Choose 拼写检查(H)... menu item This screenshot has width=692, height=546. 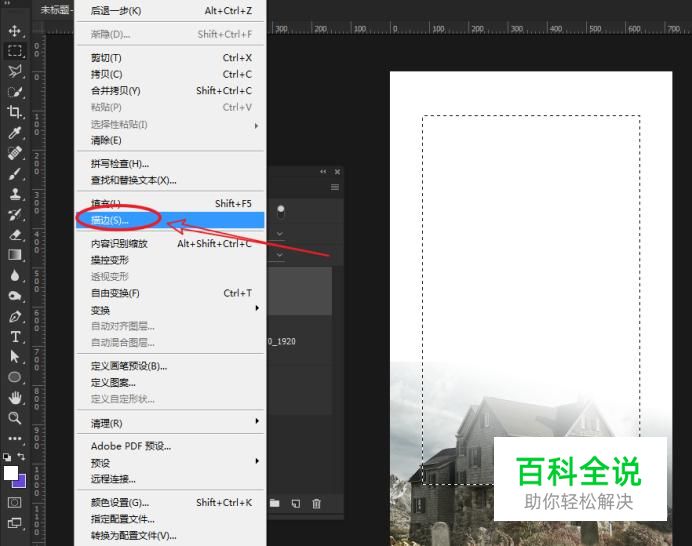tap(171, 164)
